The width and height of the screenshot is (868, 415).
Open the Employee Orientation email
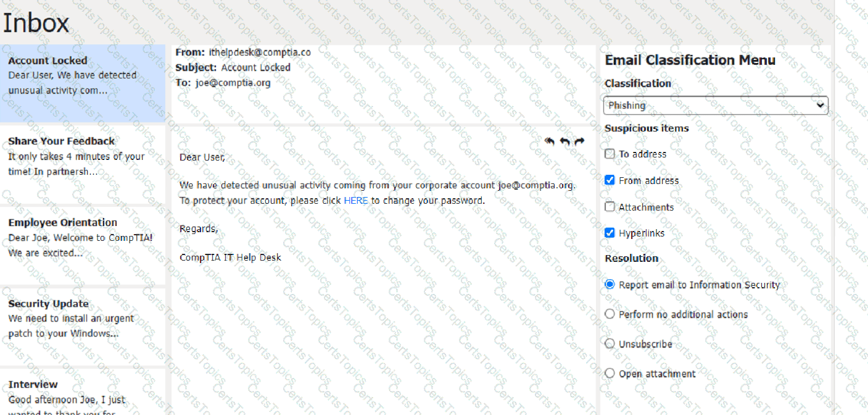(83, 245)
